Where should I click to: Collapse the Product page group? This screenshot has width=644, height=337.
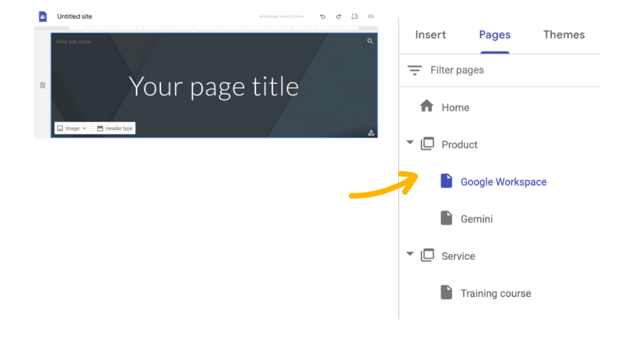click(410, 143)
